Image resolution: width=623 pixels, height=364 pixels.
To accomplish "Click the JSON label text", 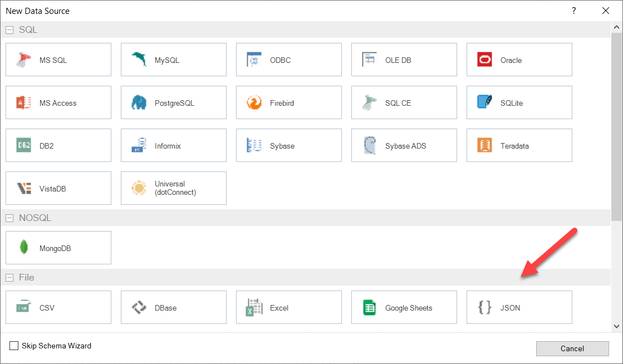I will 510,308.
